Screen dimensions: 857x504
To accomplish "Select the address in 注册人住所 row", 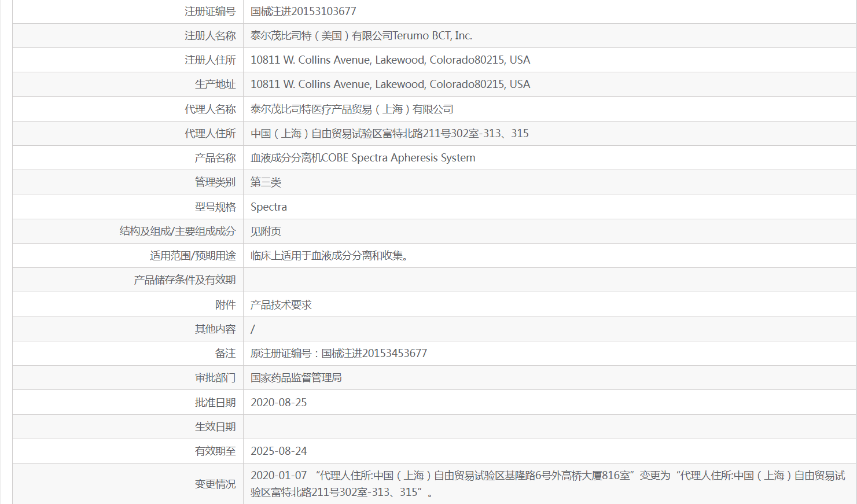I will [390, 60].
